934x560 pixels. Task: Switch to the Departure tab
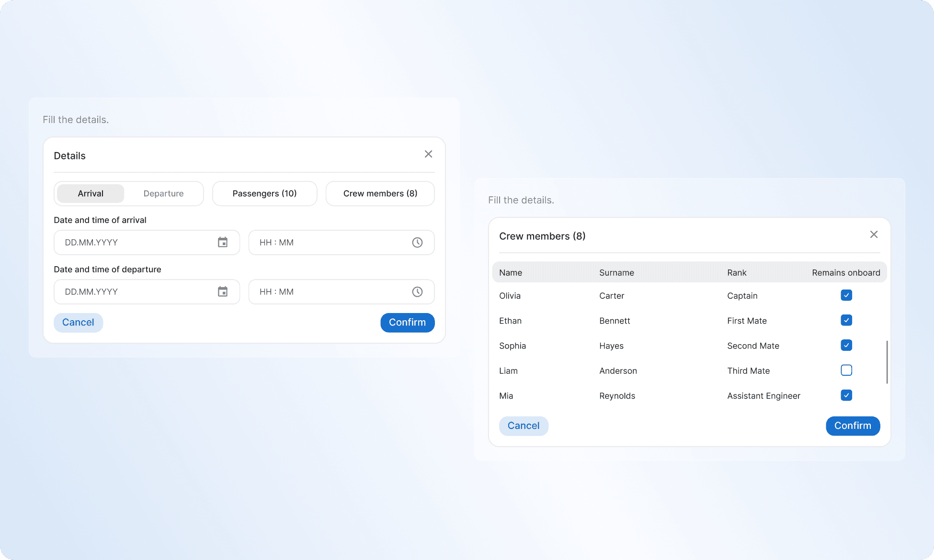point(163,193)
